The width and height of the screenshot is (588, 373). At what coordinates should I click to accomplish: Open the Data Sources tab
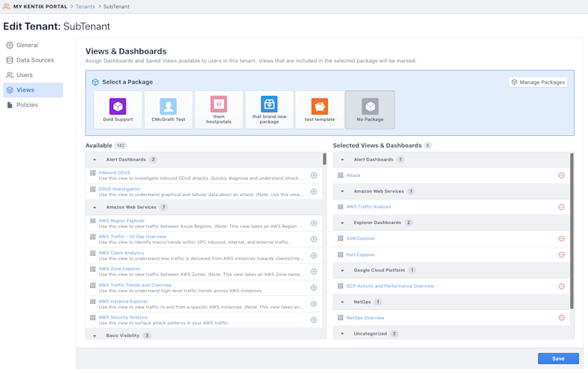pyautogui.click(x=33, y=60)
